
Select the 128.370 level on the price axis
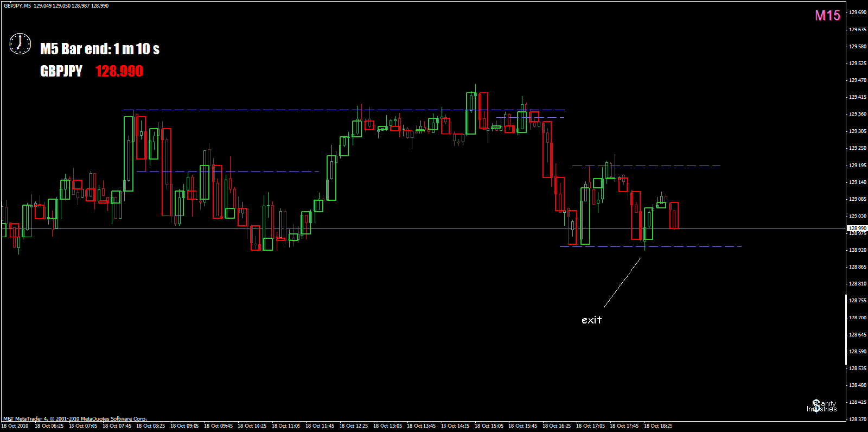coord(857,419)
